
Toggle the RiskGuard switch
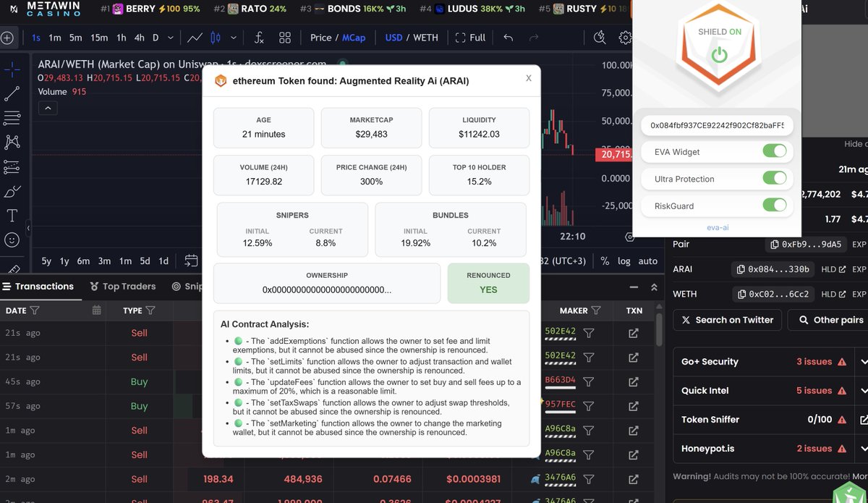(774, 206)
